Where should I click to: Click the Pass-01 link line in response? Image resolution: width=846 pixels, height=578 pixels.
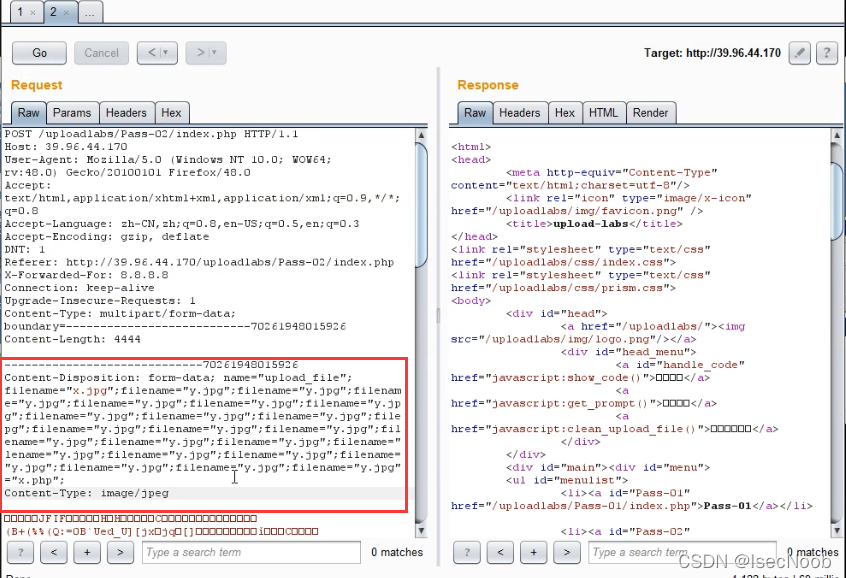[x=632, y=506]
